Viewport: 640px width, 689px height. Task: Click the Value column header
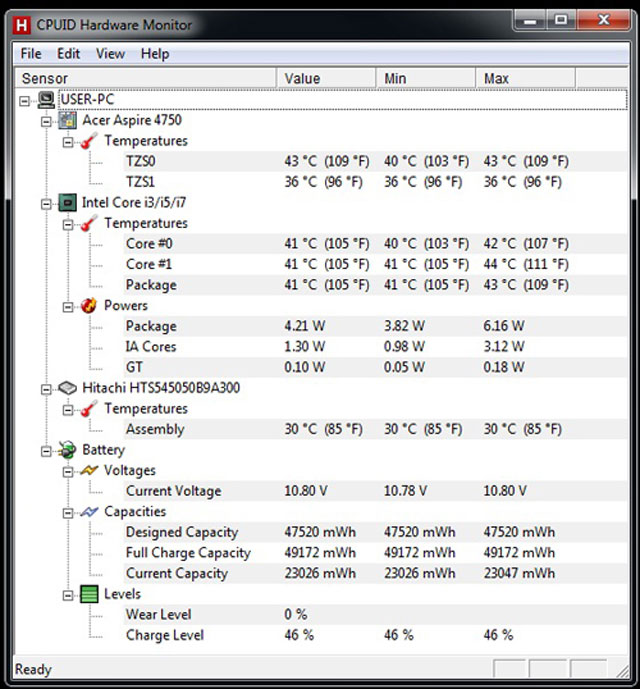pos(326,78)
